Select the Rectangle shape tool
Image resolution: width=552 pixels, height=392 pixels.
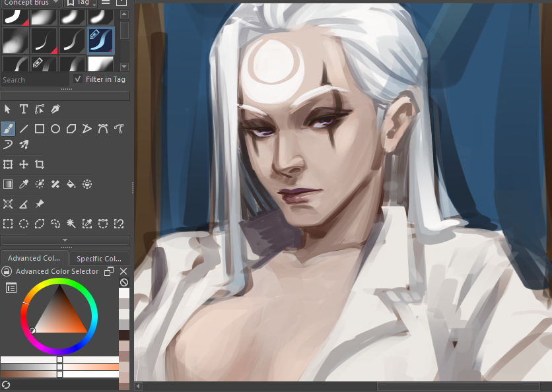40,129
